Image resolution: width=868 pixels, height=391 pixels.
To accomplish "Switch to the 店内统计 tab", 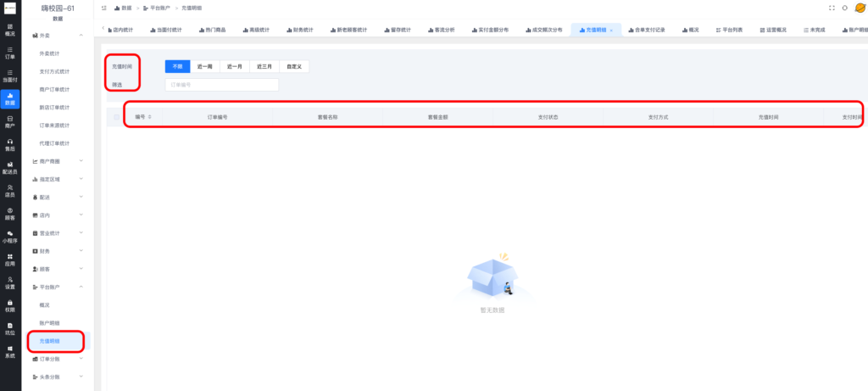I will (120, 30).
